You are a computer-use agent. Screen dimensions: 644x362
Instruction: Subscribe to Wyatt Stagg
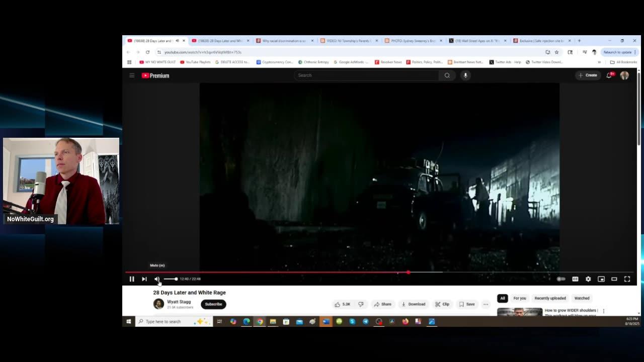pos(213,304)
